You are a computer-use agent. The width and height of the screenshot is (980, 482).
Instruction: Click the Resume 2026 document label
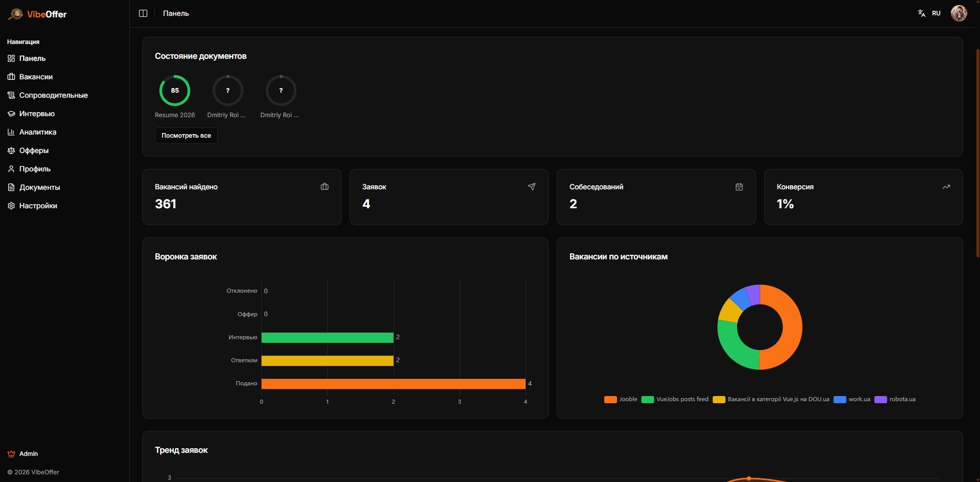(175, 115)
